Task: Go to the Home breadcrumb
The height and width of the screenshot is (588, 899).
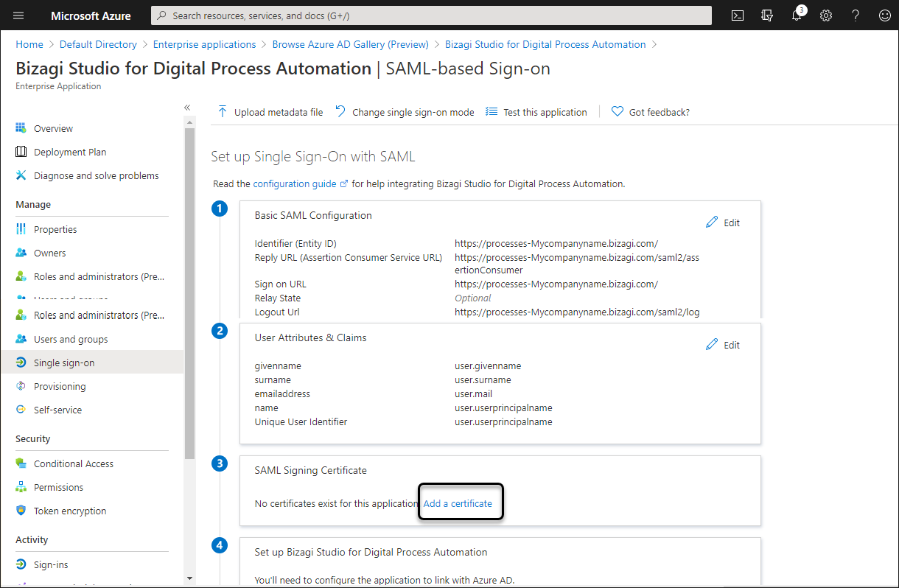Action: pyautogui.click(x=29, y=44)
